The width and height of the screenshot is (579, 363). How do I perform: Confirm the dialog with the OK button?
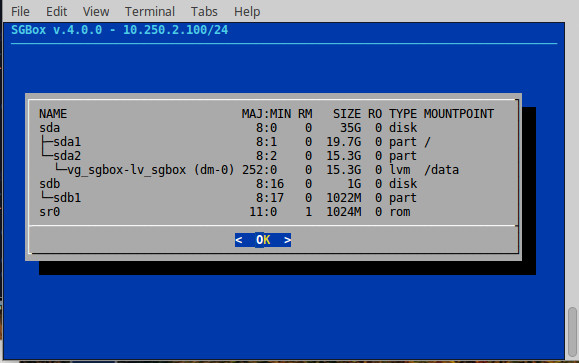point(263,240)
